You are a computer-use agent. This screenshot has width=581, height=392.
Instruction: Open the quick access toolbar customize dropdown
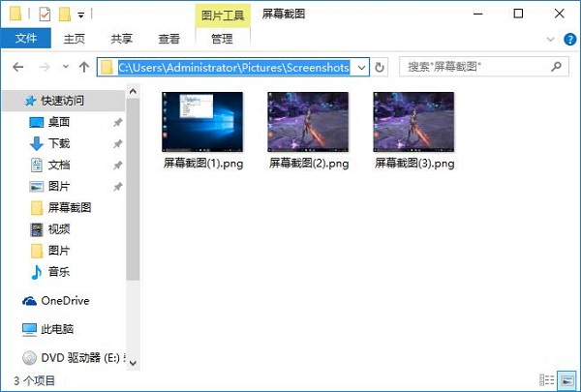(x=81, y=15)
